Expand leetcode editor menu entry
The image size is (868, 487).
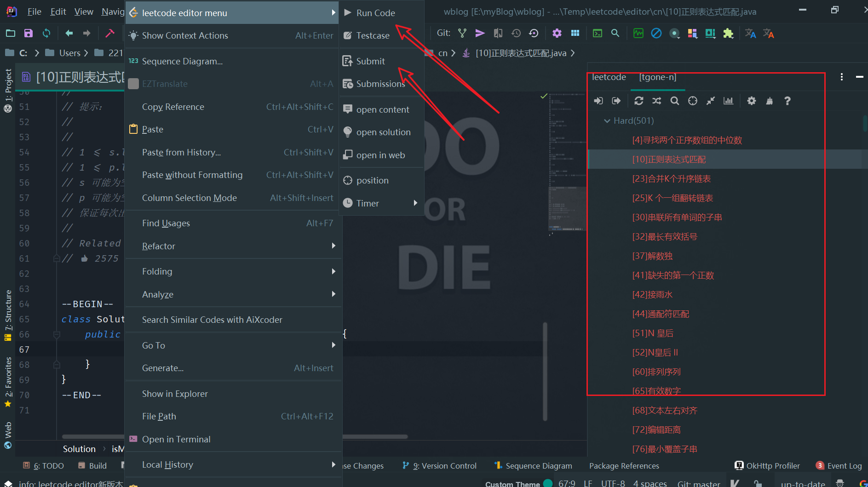click(232, 13)
